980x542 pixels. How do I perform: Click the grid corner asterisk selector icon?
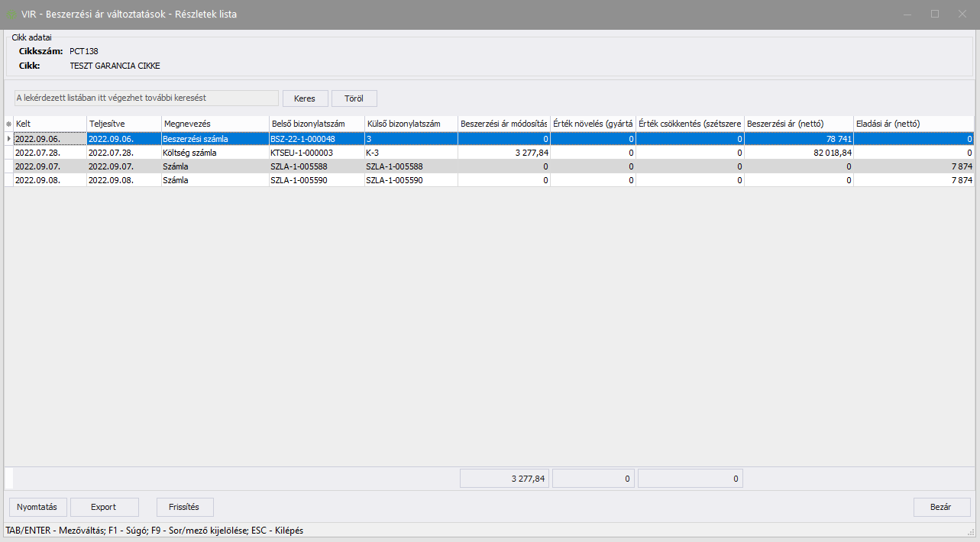[8, 124]
